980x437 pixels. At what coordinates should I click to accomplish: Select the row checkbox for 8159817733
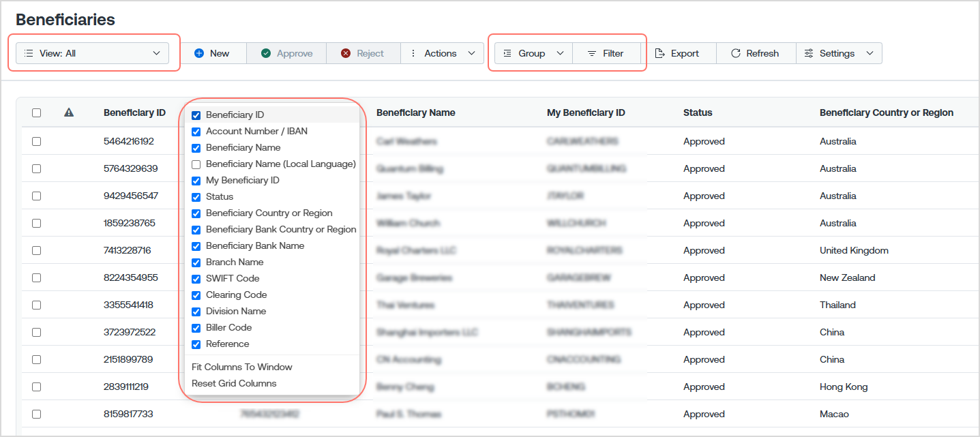pyautogui.click(x=36, y=414)
